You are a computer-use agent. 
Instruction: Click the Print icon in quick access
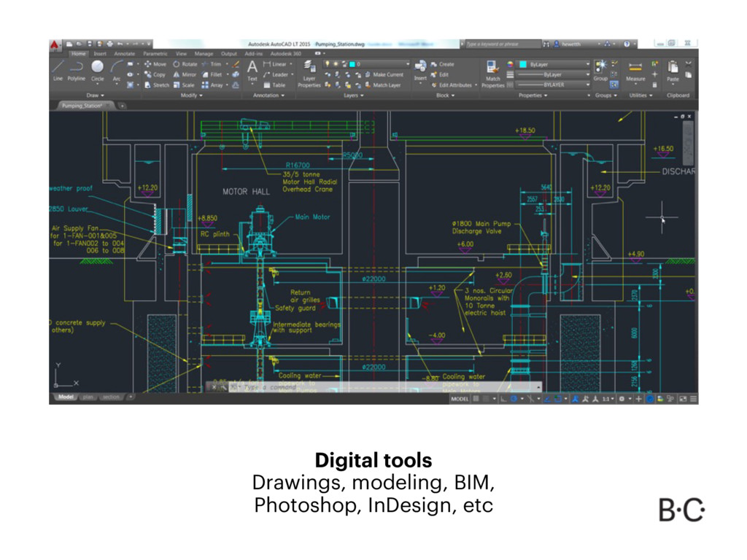click(110, 44)
